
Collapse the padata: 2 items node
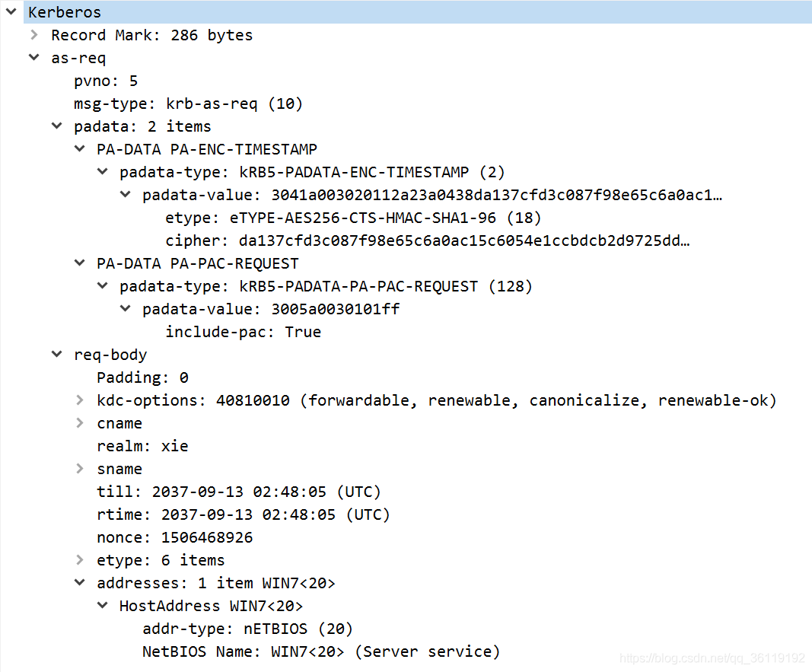click(57, 126)
